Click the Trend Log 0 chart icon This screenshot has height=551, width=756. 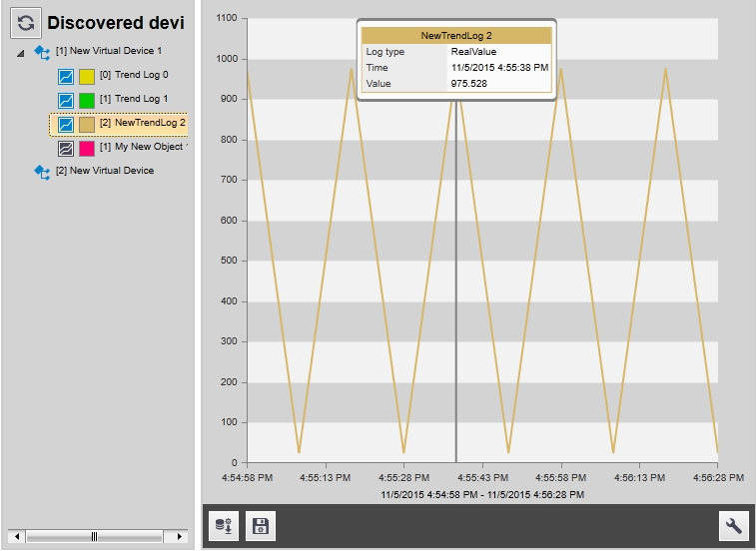pos(66,76)
